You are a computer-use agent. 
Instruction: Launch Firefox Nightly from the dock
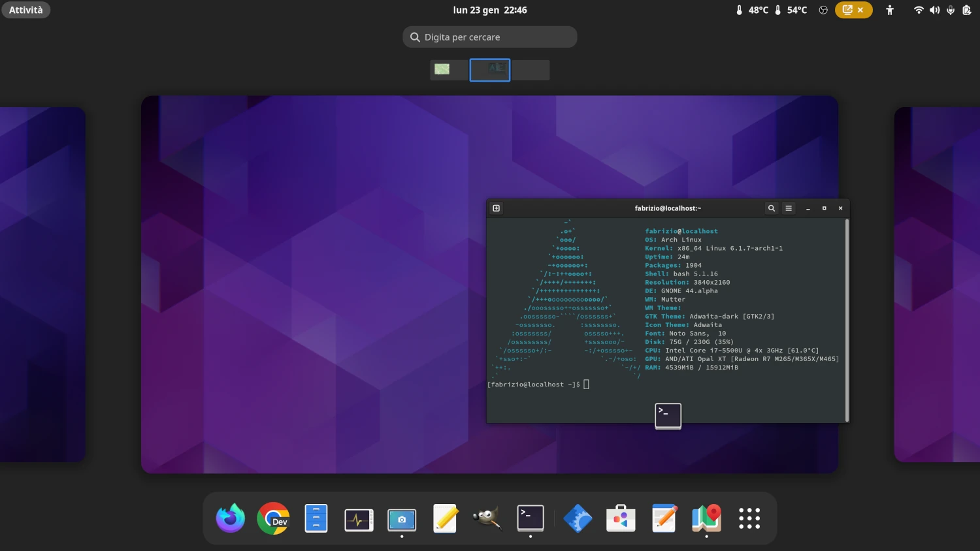click(231, 518)
